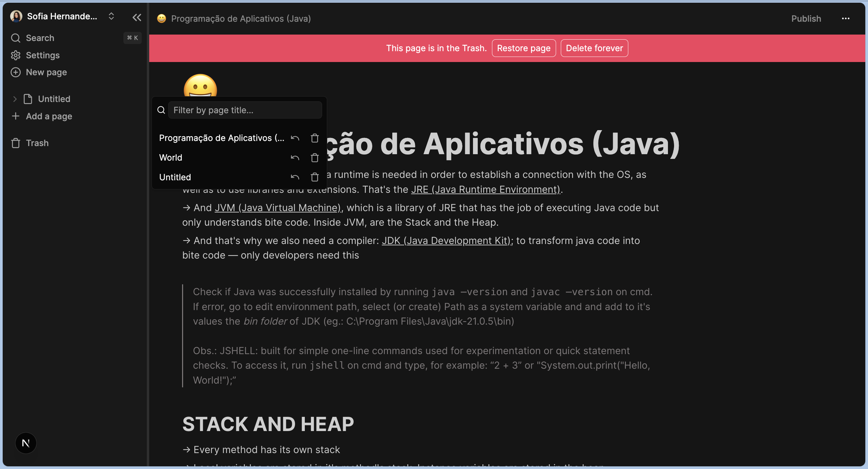Screen dimensions: 868x469
Task: Collapse the sidebar with double chevron
Action: click(137, 17)
